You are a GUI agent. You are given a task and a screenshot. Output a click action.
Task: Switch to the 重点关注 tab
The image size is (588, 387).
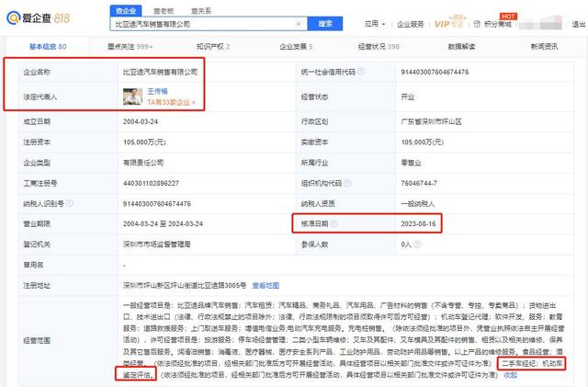[130, 47]
